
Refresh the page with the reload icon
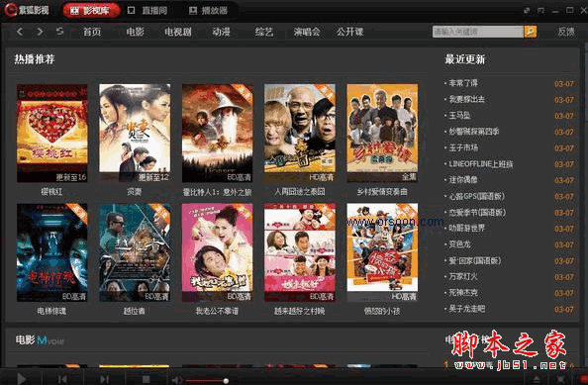click(59, 32)
